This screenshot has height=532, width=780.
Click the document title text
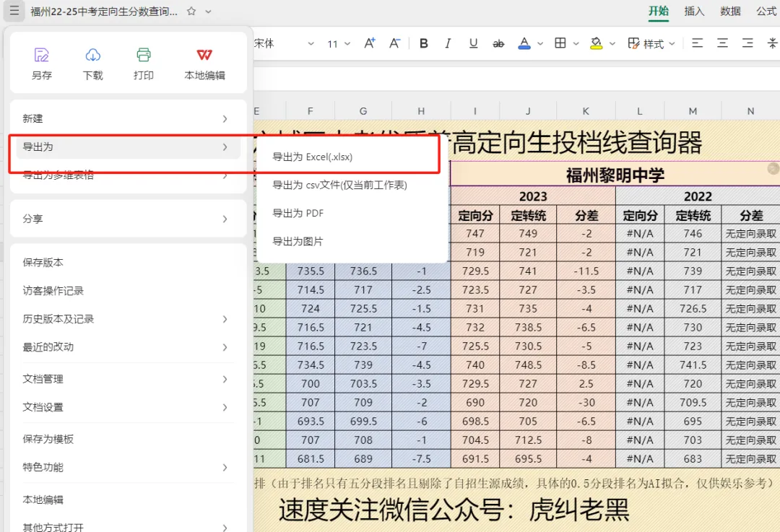[x=104, y=12]
